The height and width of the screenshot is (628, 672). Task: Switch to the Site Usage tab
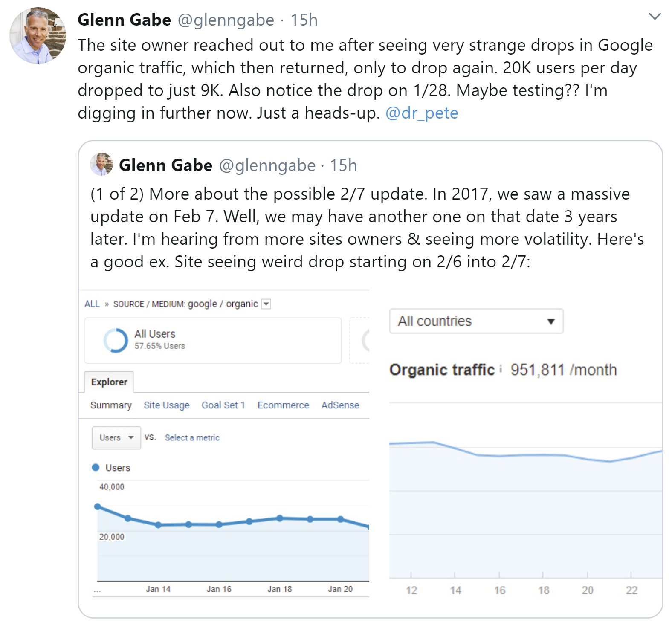click(x=166, y=405)
